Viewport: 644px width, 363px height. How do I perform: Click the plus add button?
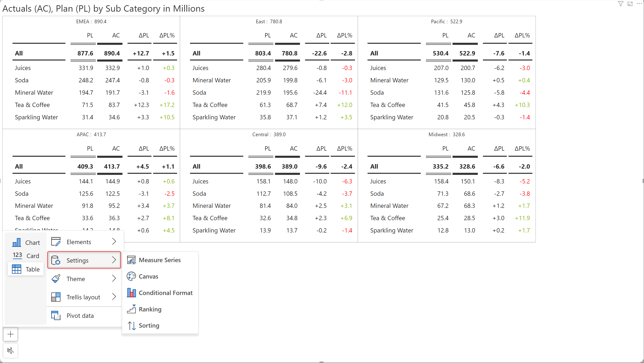(10, 334)
